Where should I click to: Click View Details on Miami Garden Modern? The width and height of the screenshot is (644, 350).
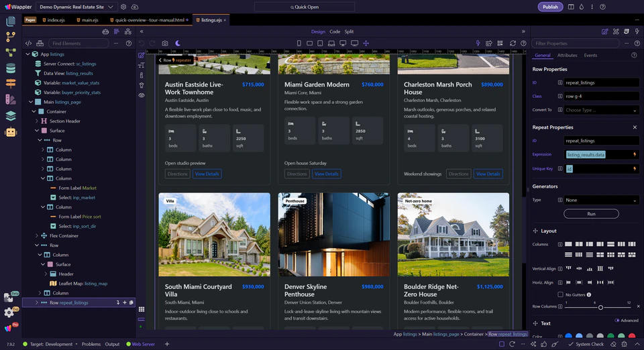(327, 174)
